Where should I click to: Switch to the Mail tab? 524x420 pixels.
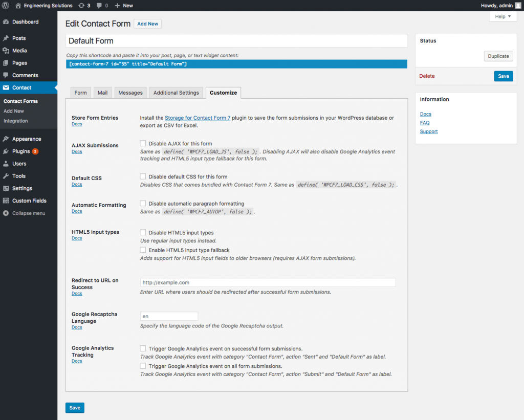(x=102, y=93)
